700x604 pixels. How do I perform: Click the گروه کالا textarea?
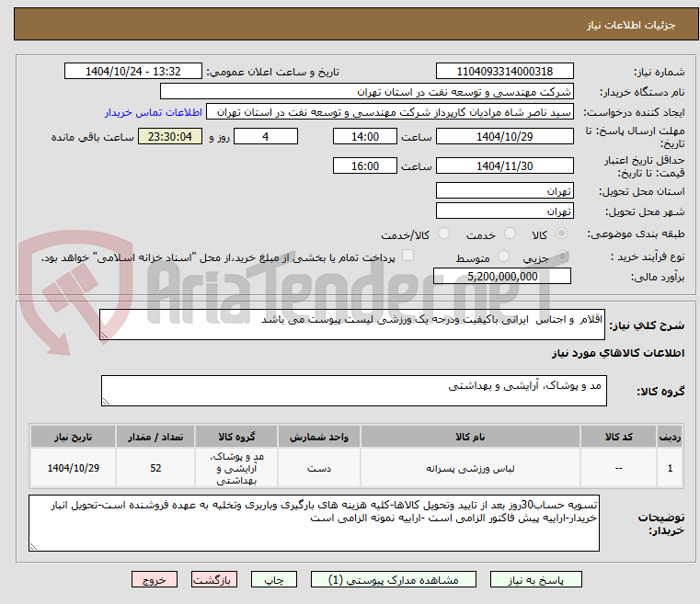353,391
